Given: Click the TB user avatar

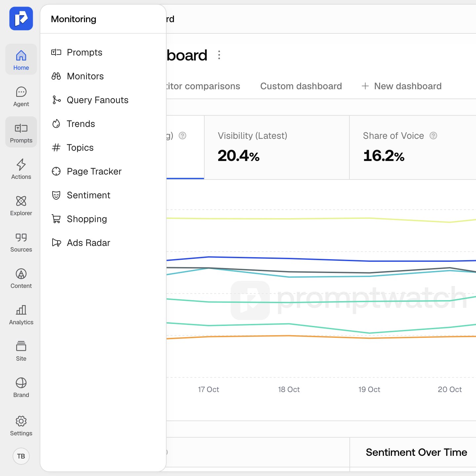Looking at the screenshot, I should point(21,456).
